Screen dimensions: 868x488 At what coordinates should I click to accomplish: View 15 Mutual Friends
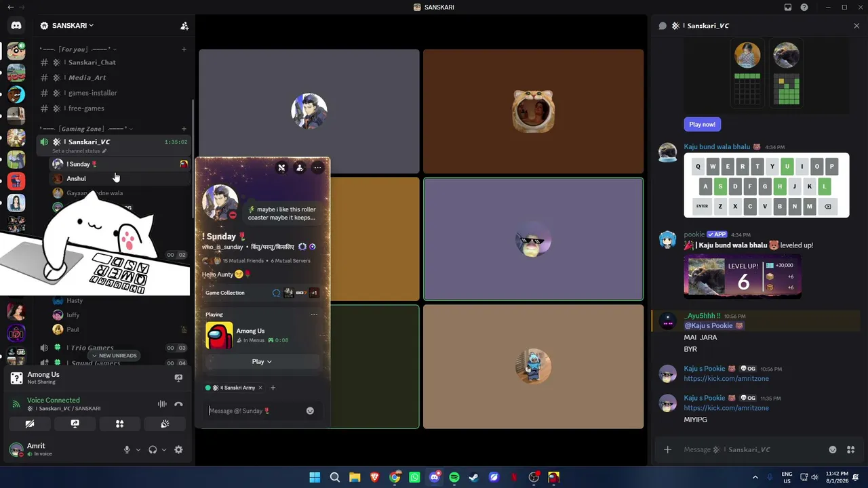point(243,261)
